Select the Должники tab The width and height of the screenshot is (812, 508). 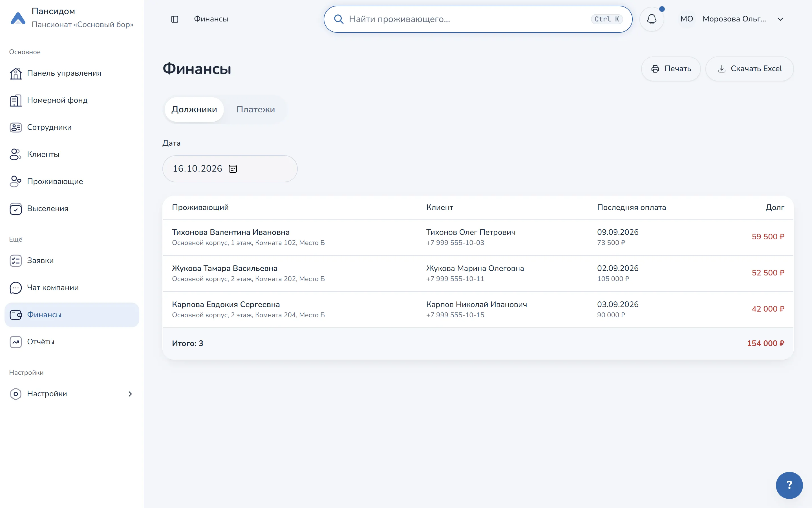pos(194,110)
